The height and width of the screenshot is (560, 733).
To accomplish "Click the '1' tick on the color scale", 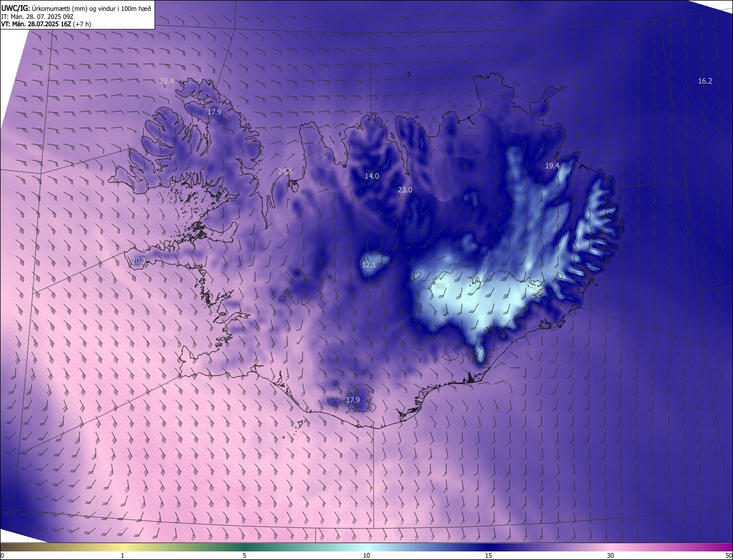I will point(123,555).
